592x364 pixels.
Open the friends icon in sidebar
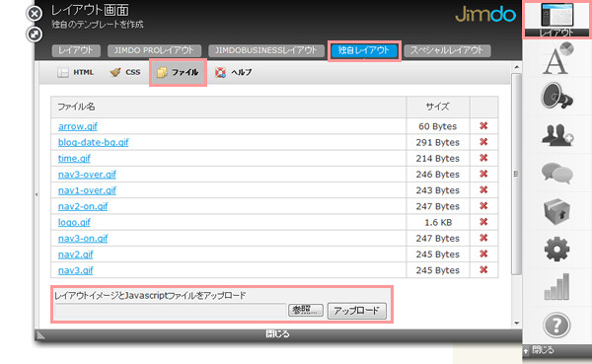557,135
